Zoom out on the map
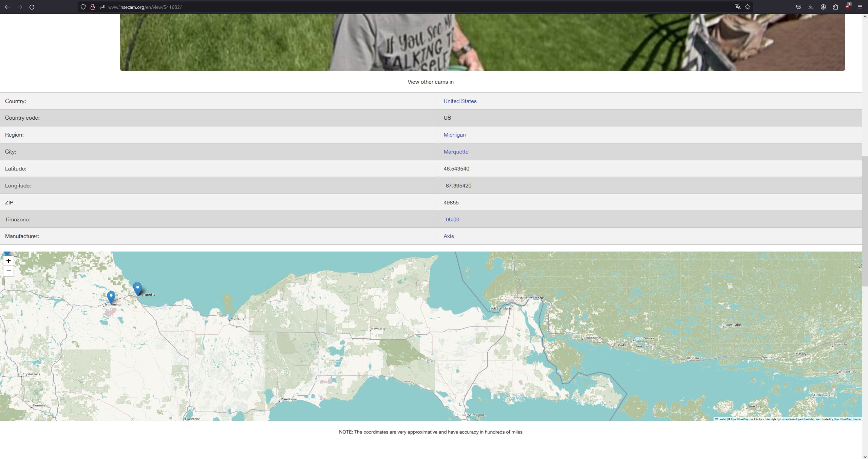This screenshot has width=868, height=459. tap(8, 271)
